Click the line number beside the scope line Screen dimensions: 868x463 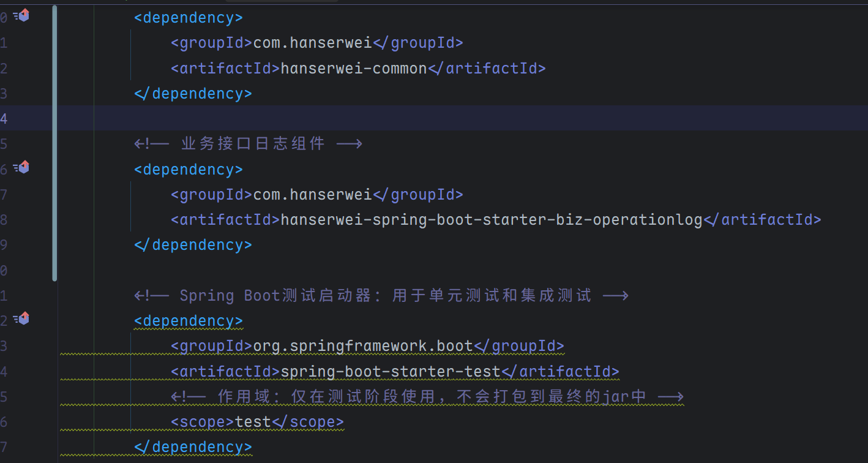(4, 422)
